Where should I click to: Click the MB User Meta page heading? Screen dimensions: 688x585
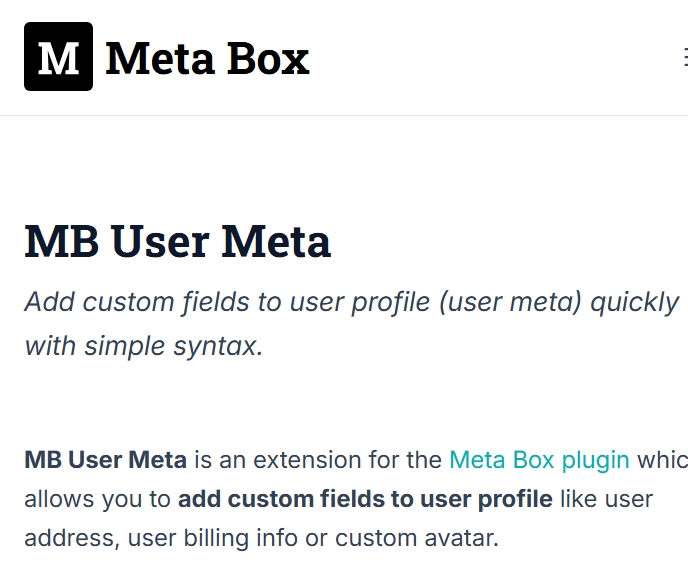(178, 241)
